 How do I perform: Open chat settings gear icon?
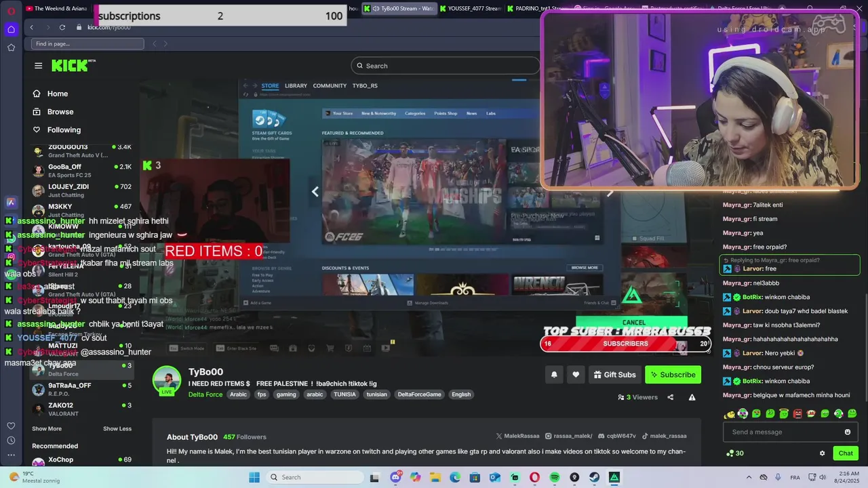822,453
